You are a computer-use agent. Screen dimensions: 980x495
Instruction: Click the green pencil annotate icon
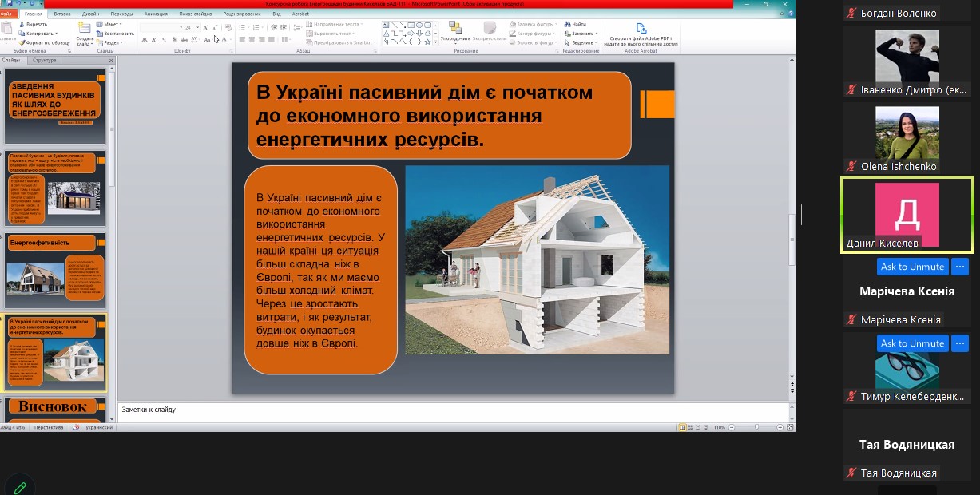point(20,486)
